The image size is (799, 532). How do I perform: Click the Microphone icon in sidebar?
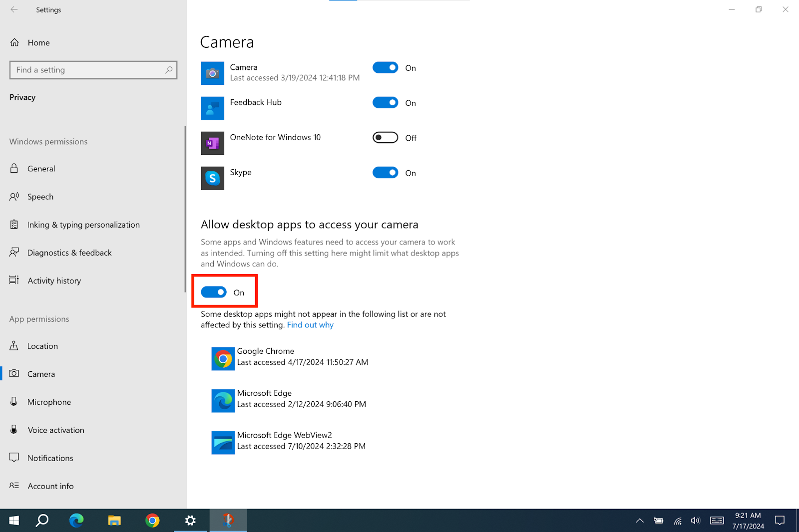point(14,402)
